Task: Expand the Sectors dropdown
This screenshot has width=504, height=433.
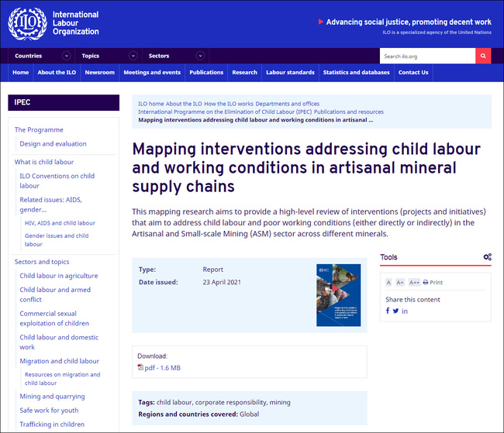Action: coord(200,56)
